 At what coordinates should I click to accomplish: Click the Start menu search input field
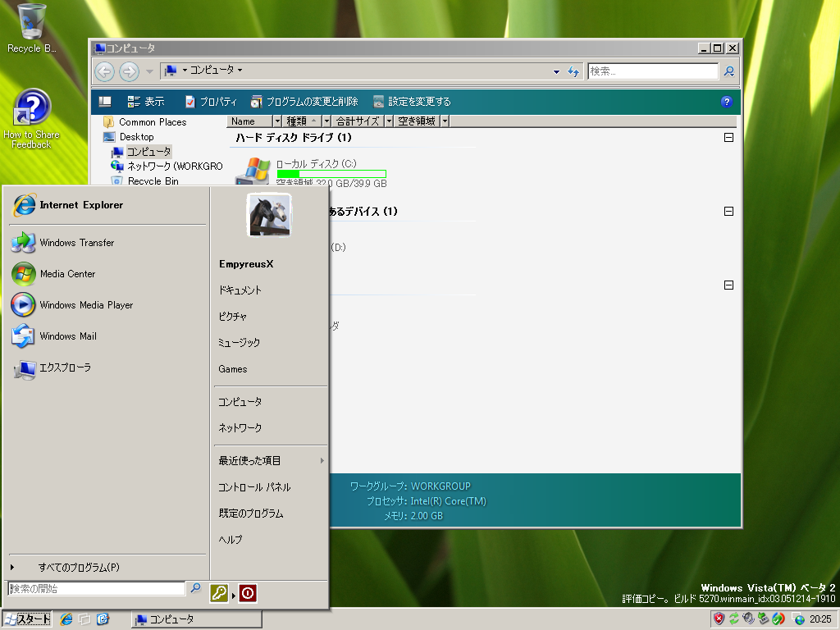[x=96, y=588]
